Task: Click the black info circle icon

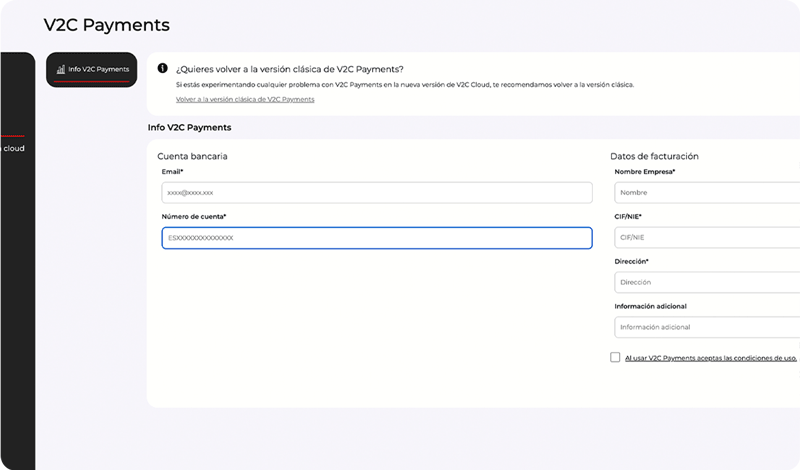Action: (162, 68)
